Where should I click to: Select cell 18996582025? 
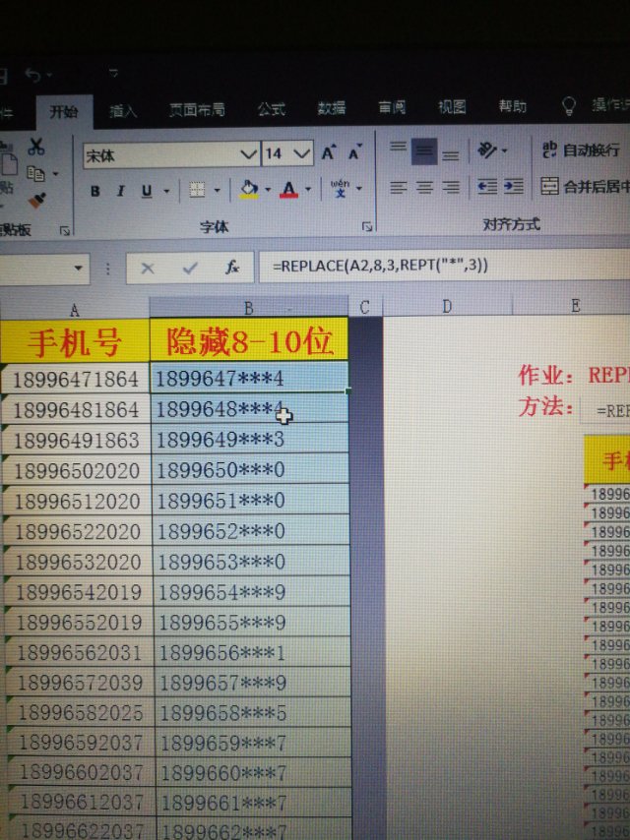click(81, 713)
